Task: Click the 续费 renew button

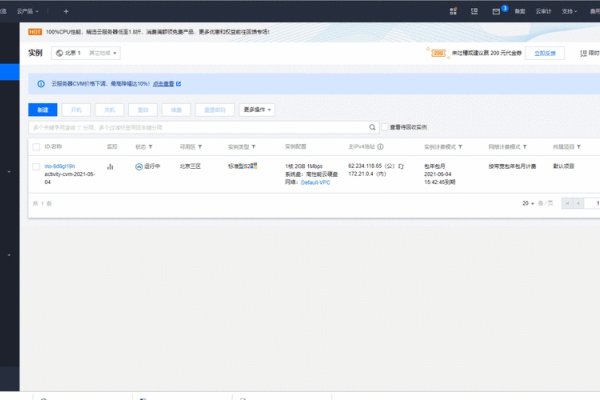Action: 176,110
